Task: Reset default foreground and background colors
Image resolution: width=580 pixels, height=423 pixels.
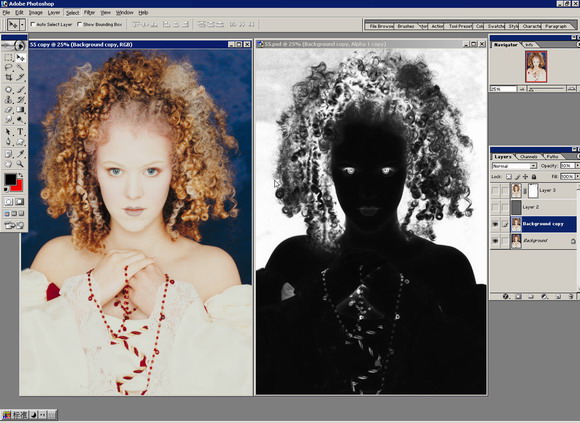Action: [x=6, y=189]
